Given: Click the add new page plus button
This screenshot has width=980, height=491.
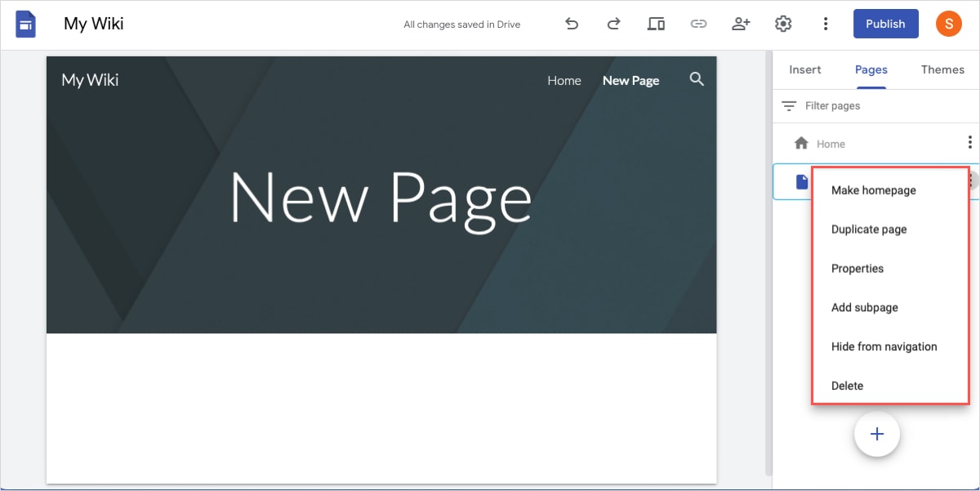Looking at the screenshot, I should (x=877, y=434).
